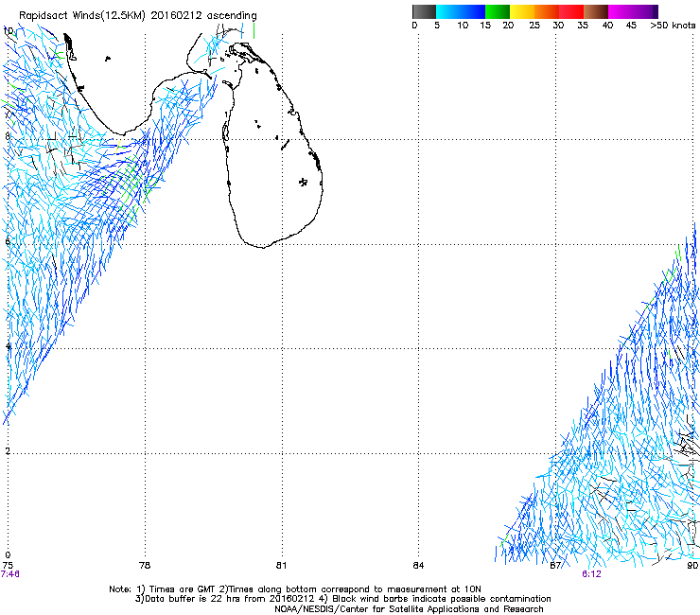This screenshot has width=700, height=615.
Task: Click latitude label '8' on left axis
Action: [8, 136]
